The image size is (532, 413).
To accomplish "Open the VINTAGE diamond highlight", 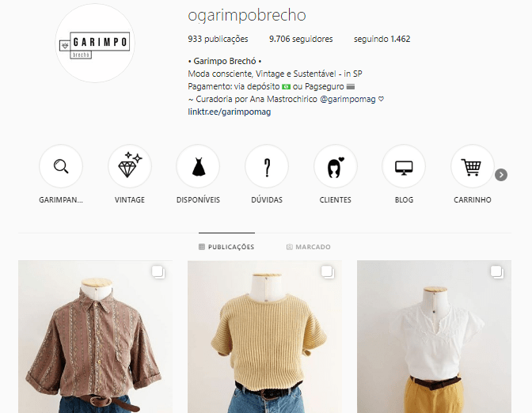I will point(130,166).
